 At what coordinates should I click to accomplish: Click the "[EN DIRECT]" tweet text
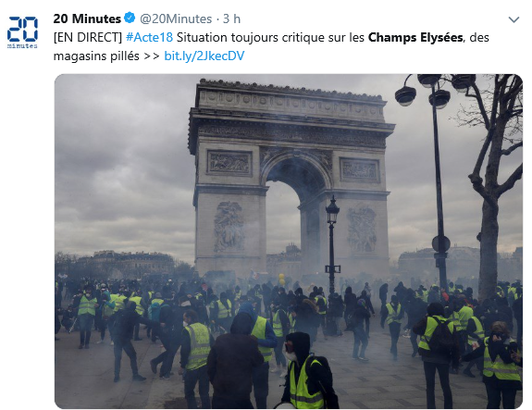pyautogui.click(x=88, y=37)
